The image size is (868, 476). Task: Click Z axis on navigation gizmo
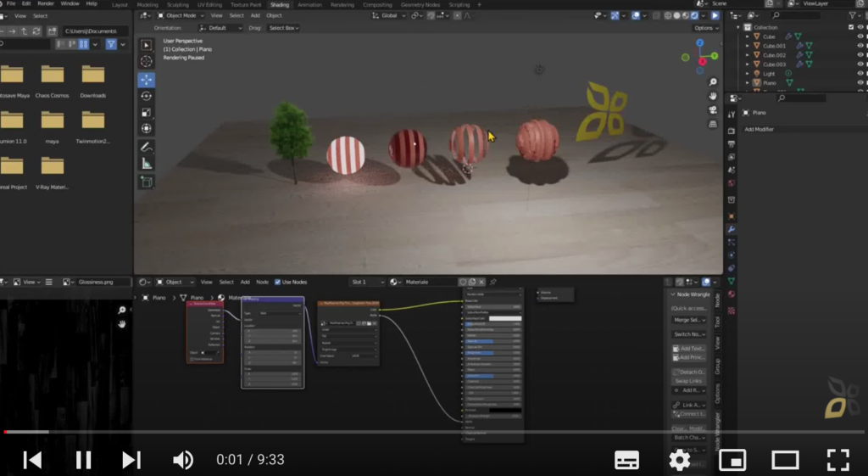click(699, 42)
